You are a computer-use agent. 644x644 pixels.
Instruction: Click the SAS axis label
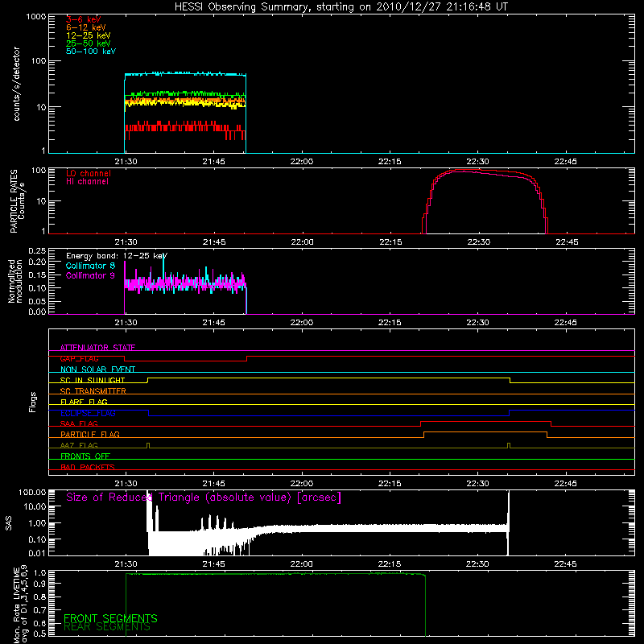click(9, 524)
